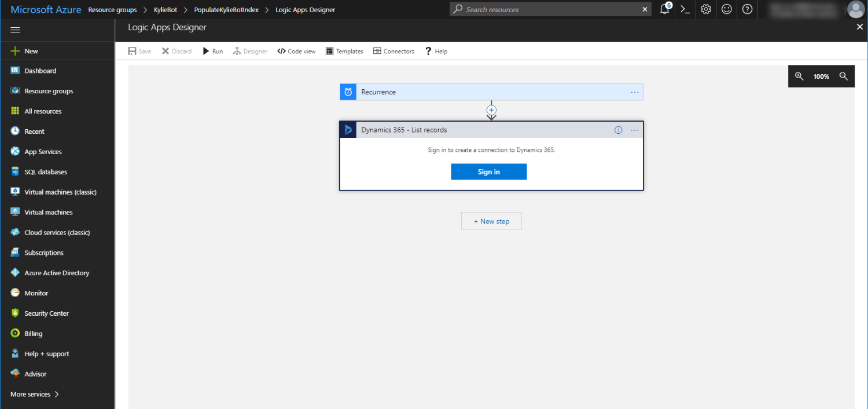Click the All resources grid icon
This screenshot has width=868, height=409.
pyautogui.click(x=15, y=111)
